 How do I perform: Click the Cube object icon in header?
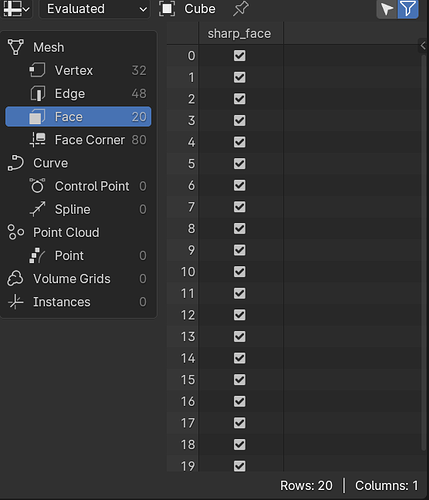click(167, 9)
